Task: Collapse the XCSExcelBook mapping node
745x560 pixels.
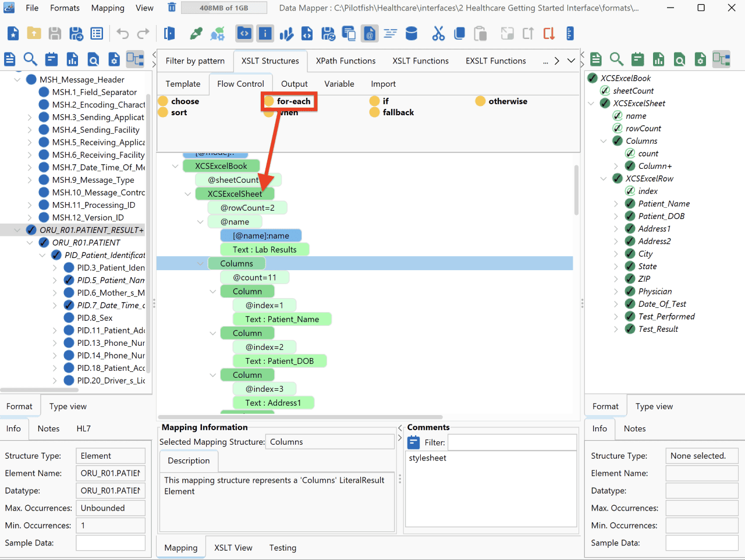Action: 175,166
